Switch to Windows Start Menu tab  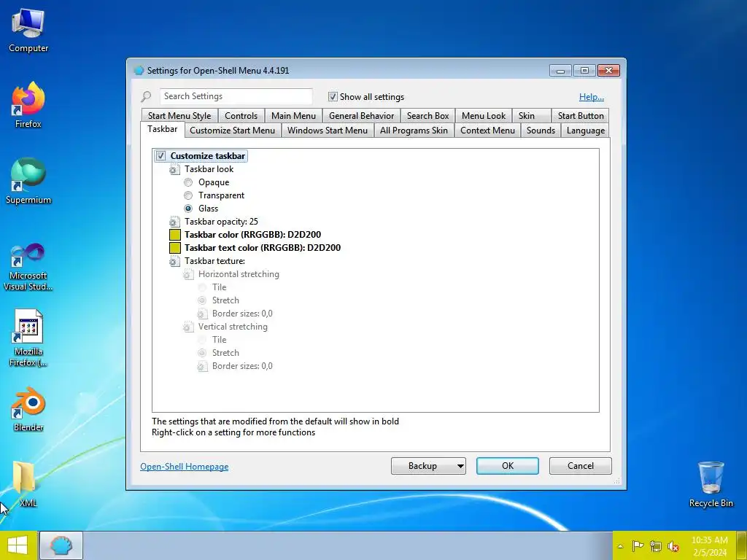[328, 131]
